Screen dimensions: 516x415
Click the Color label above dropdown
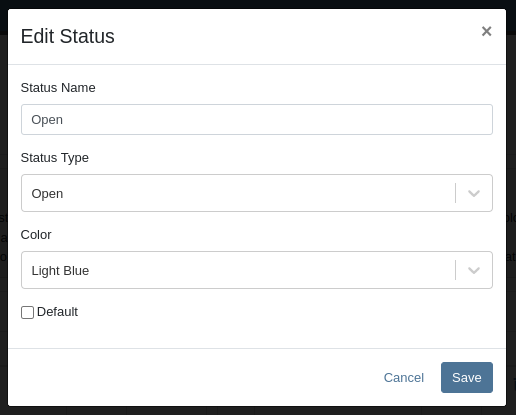click(36, 235)
